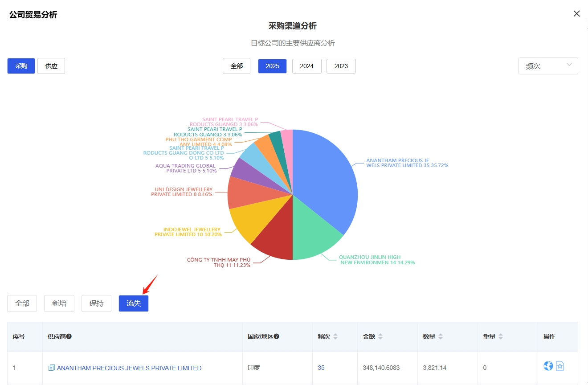Click the quantity cell 3,821.14
The width and height of the screenshot is (588, 385).
click(x=435, y=368)
